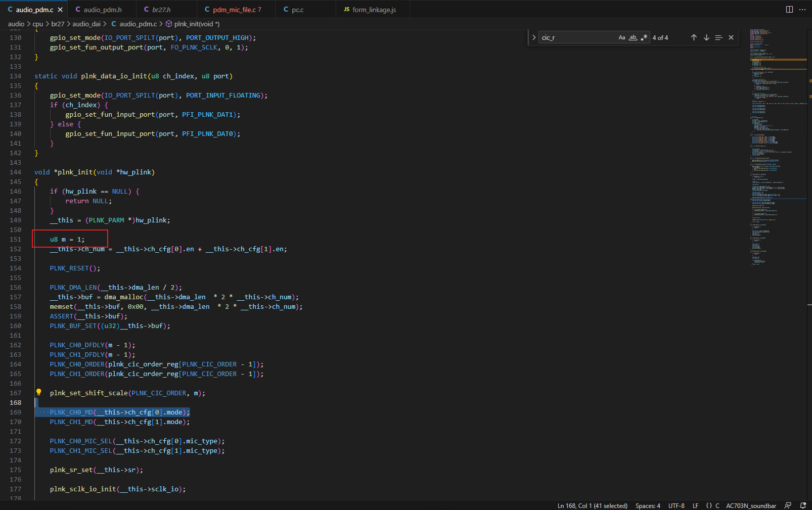Open the audio_pdm.c breadcrumb file
This screenshot has height=510, width=812.
[134, 24]
